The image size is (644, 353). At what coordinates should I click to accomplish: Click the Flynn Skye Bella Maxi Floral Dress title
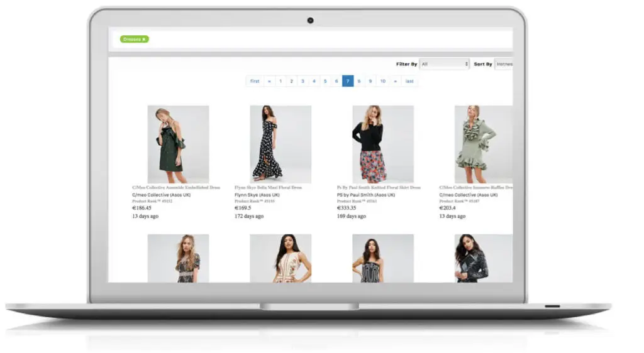[x=268, y=187]
